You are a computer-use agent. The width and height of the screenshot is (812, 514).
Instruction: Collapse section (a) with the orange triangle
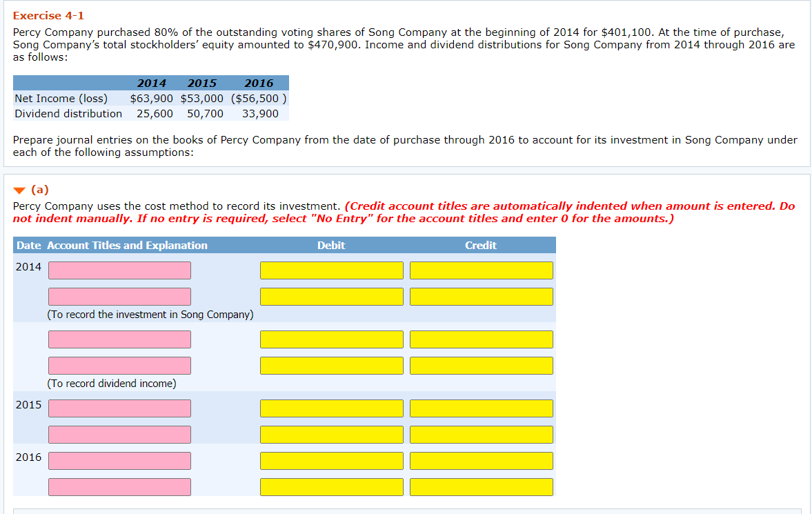point(19,190)
